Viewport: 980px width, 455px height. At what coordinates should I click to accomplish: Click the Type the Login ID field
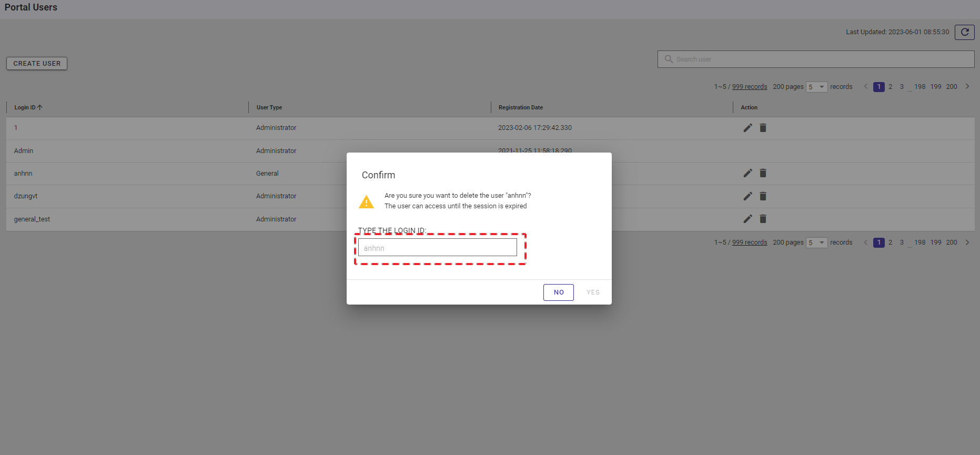pos(437,248)
